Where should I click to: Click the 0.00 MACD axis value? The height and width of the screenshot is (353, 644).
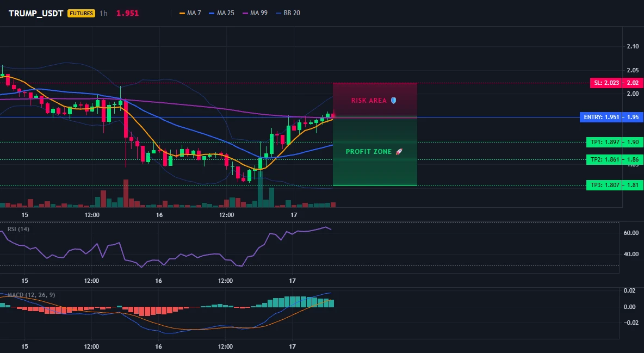tap(629, 307)
